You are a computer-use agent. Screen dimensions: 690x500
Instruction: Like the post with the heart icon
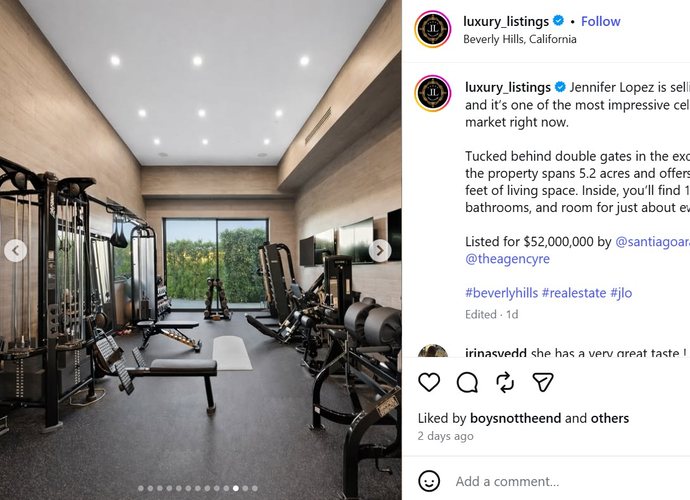[x=429, y=382]
